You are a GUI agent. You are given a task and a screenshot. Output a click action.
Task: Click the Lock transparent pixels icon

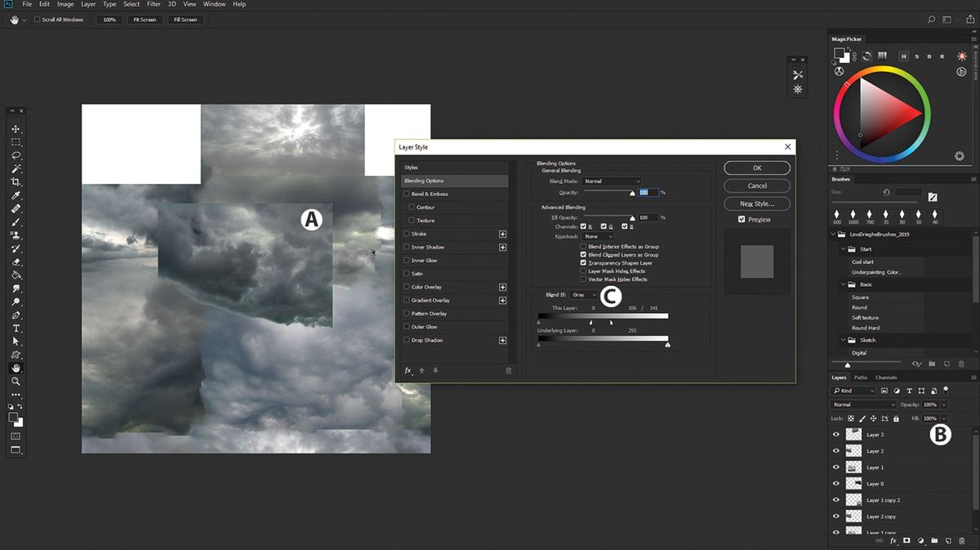[x=849, y=418]
